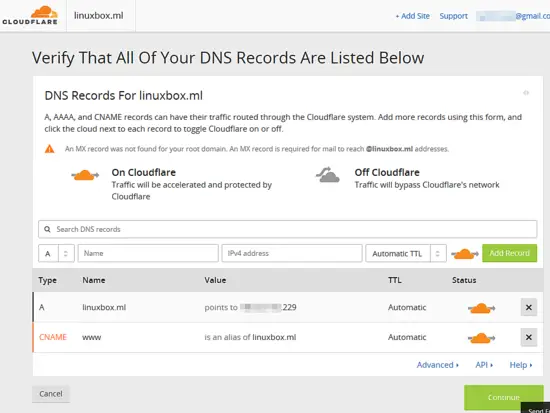The image size is (550, 413).
Task: Click the IPv4 address field
Action: pyautogui.click(x=292, y=253)
